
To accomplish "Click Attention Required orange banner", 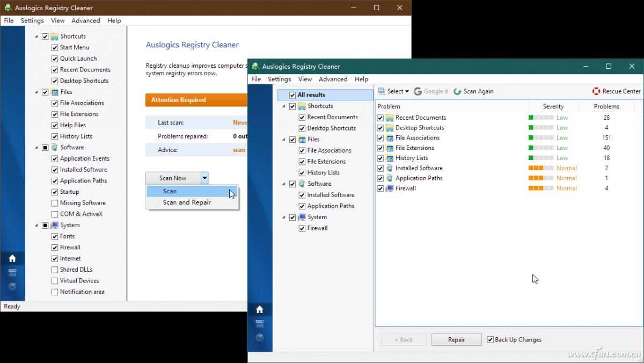I will 196,100.
